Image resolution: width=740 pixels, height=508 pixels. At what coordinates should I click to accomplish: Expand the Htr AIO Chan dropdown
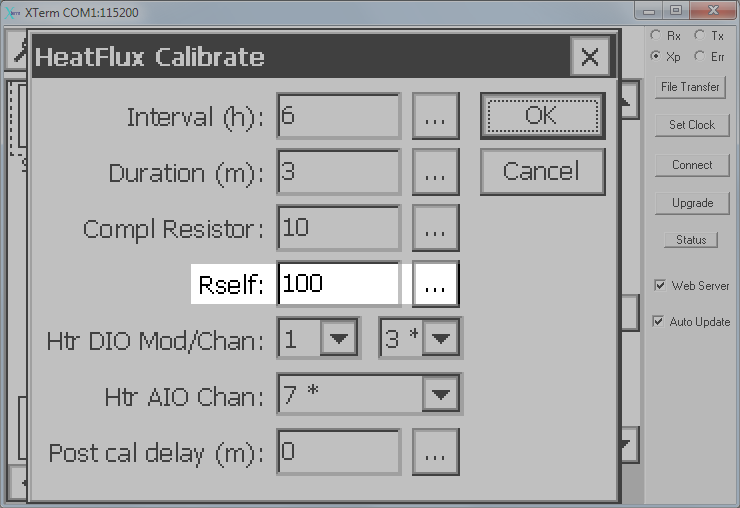coord(439,396)
